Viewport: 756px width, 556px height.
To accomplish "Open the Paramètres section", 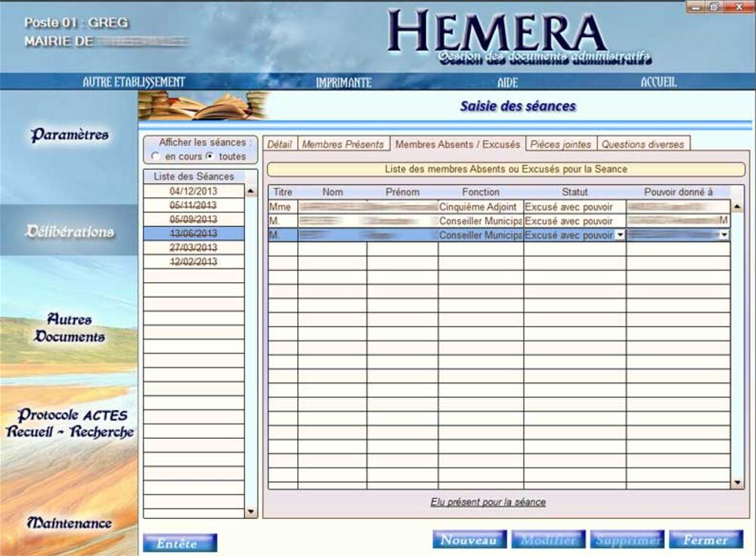I will pyautogui.click(x=70, y=135).
